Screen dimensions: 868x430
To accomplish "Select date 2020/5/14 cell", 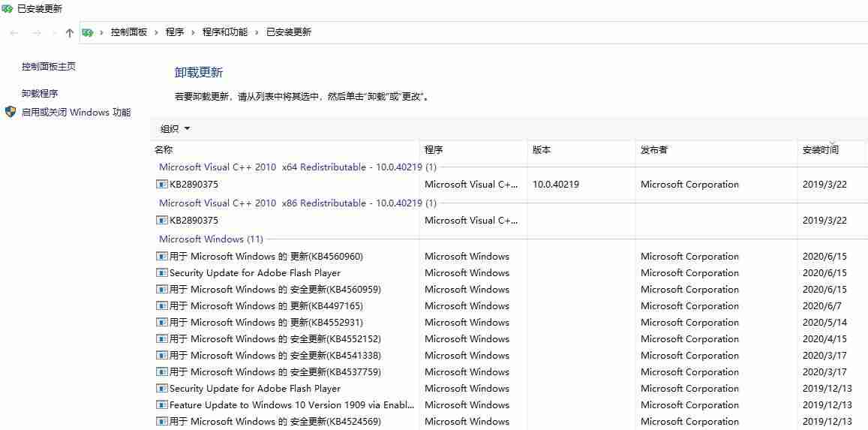I will coord(824,322).
